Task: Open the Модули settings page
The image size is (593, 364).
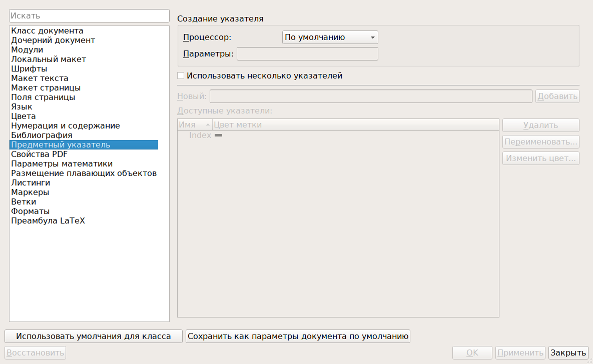Action: [x=84, y=50]
